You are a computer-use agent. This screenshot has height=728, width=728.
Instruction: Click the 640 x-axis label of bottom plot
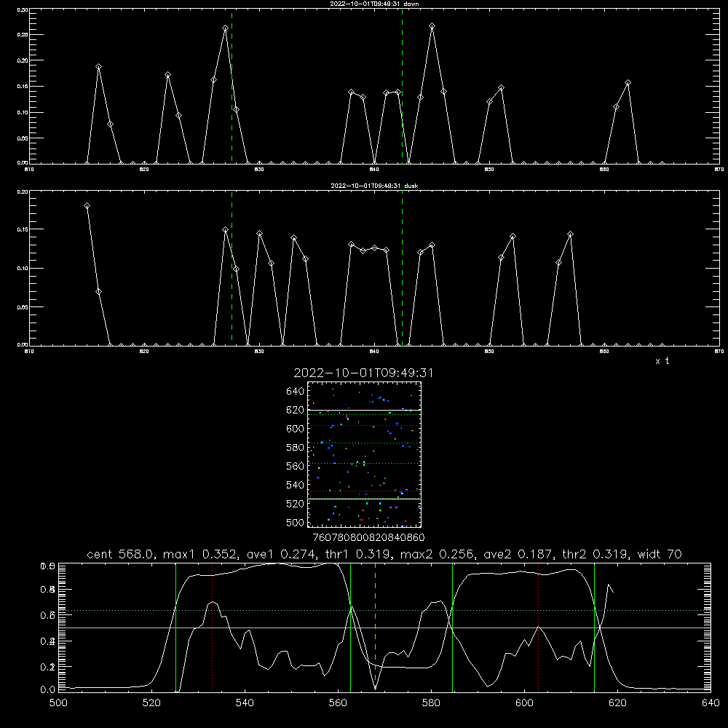click(711, 703)
